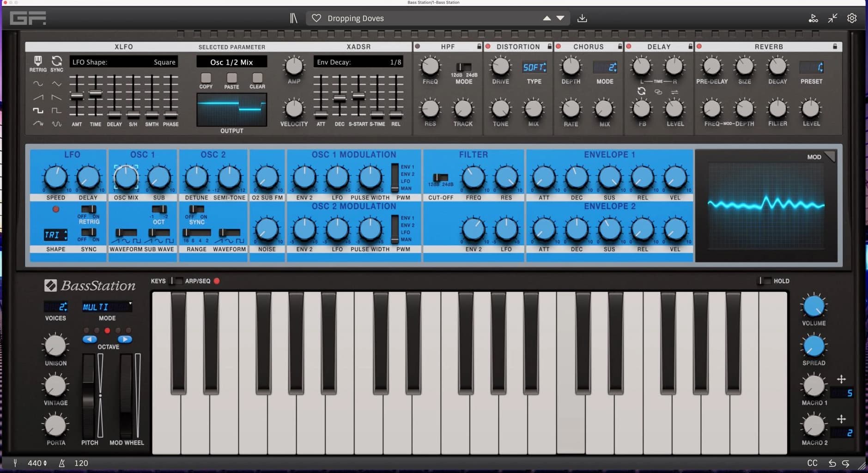Open the Distortion Type selector
Viewport: 868px width, 473px height.
click(x=534, y=67)
